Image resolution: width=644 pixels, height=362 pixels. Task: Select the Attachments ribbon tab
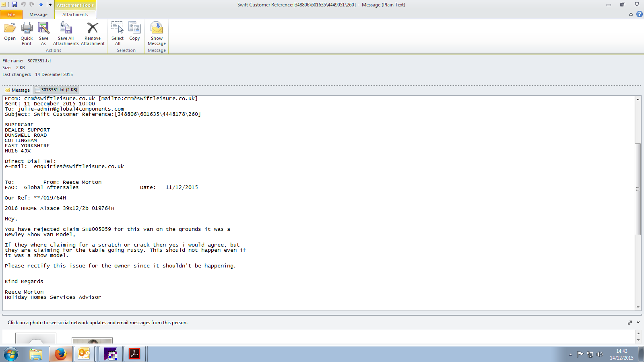pos(75,14)
